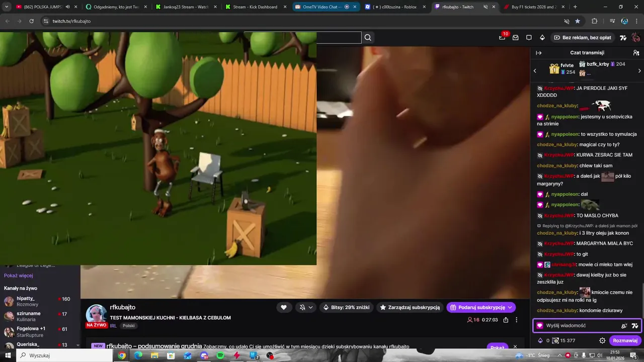Open the emote picker icon in chat box
644x362 pixels.
(624, 326)
